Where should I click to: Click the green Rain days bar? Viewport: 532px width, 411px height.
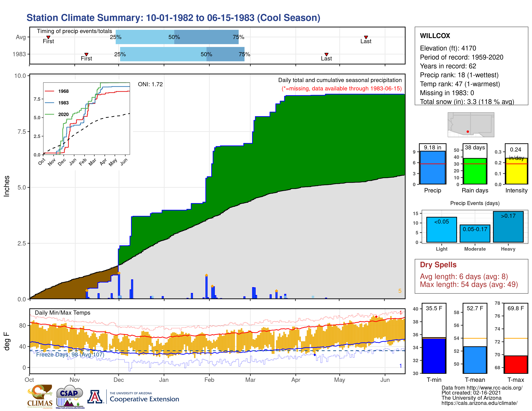point(475,171)
